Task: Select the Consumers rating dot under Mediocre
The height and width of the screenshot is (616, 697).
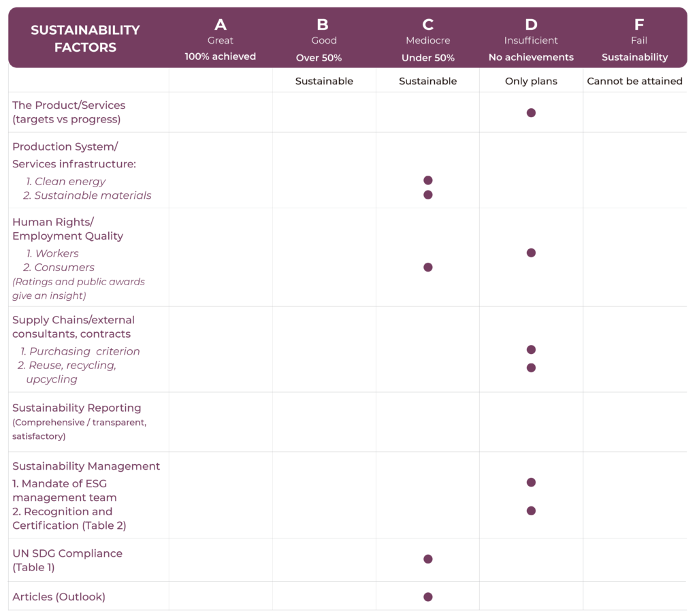Action: tap(427, 268)
